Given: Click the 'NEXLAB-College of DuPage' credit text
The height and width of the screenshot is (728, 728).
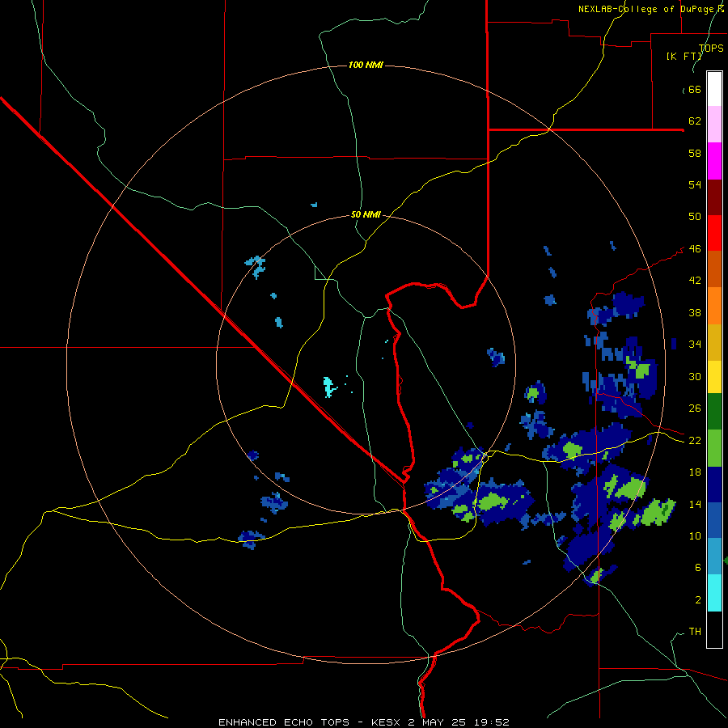Looking at the screenshot, I should click(x=646, y=9).
